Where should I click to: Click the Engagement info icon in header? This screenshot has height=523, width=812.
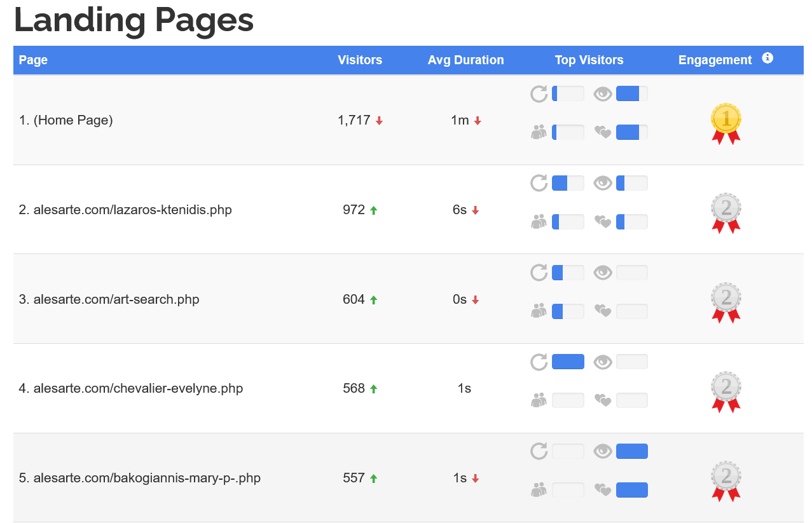coord(767,58)
